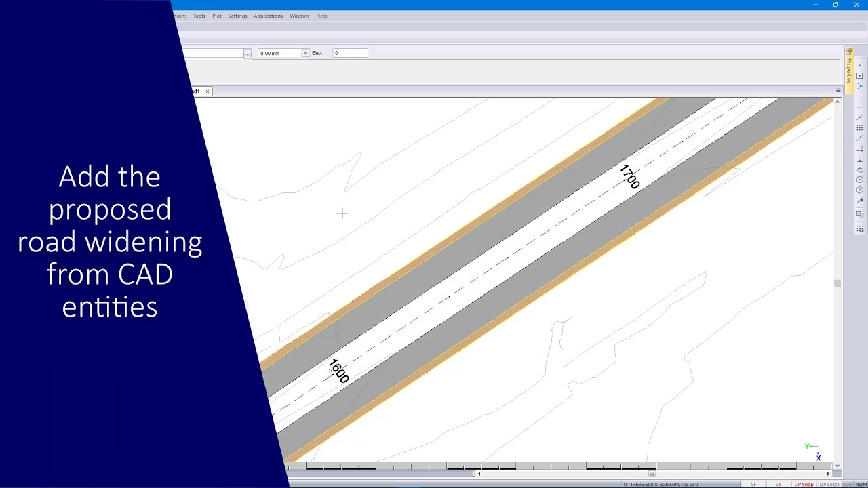Screen dimensions: 868x488
Task: Click the coordinate readout in status bar
Action: pyautogui.click(x=660, y=484)
